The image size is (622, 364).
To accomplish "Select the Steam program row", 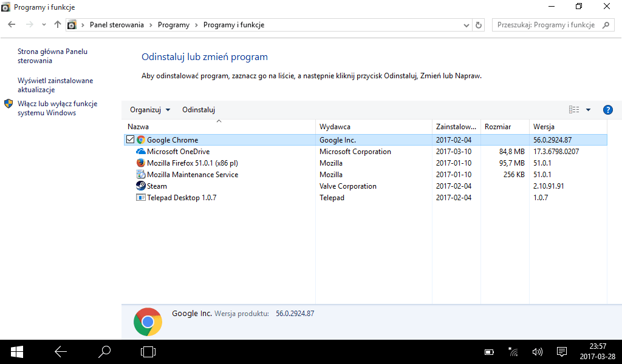I will pyautogui.click(x=365, y=186).
